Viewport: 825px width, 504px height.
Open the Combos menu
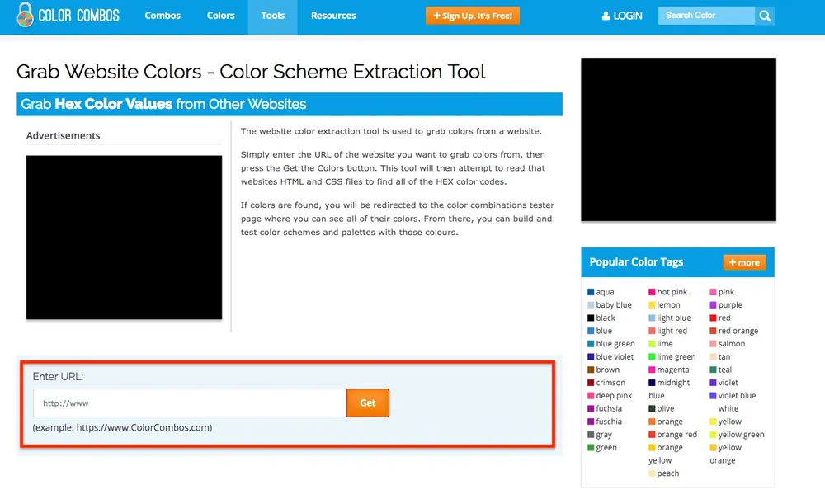pyautogui.click(x=163, y=16)
